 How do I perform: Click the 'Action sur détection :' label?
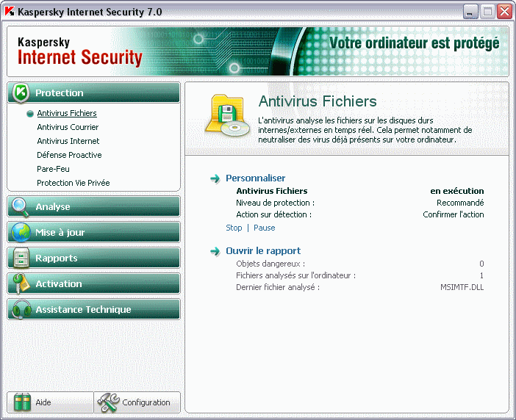click(273, 214)
